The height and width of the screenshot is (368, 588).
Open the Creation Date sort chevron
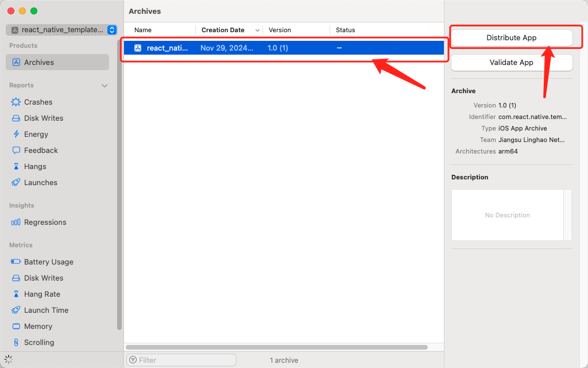coord(257,30)
